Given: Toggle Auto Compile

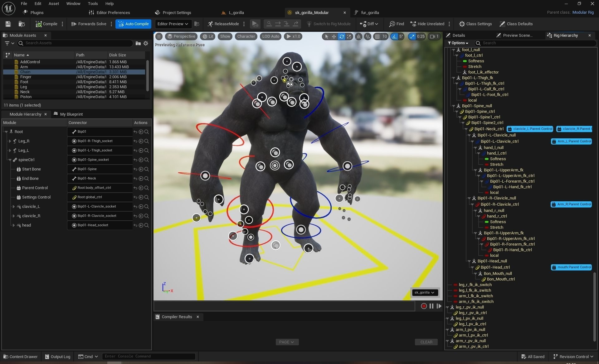Looking at the screenshot, I should [x=134, y=24].
